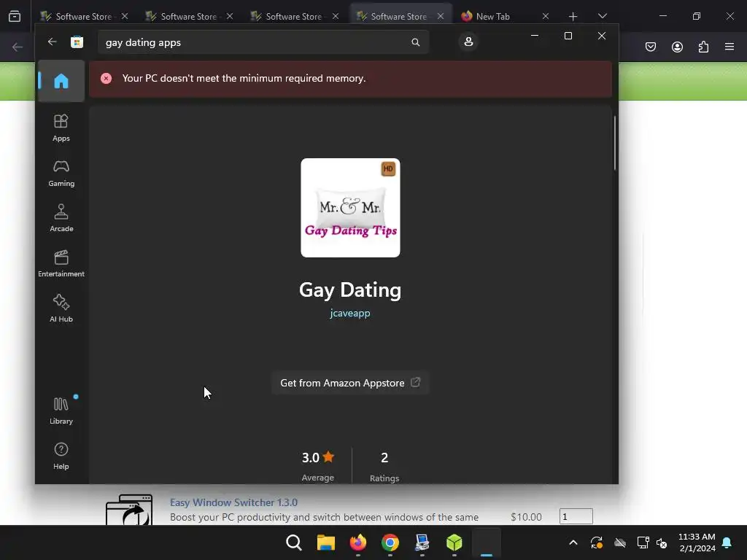Open Easy Window Switcher 1.3.0 link

pyautogui.click(x=233, y=502)
